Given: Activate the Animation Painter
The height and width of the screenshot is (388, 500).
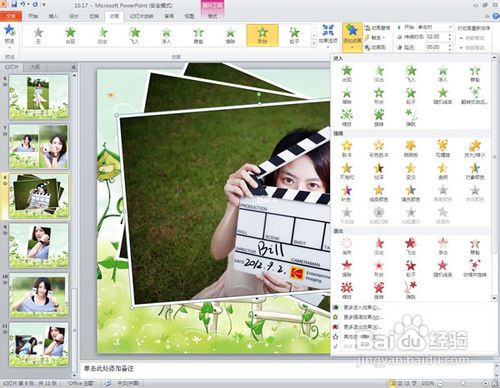Looking at the screenshot, I should 375,47.
